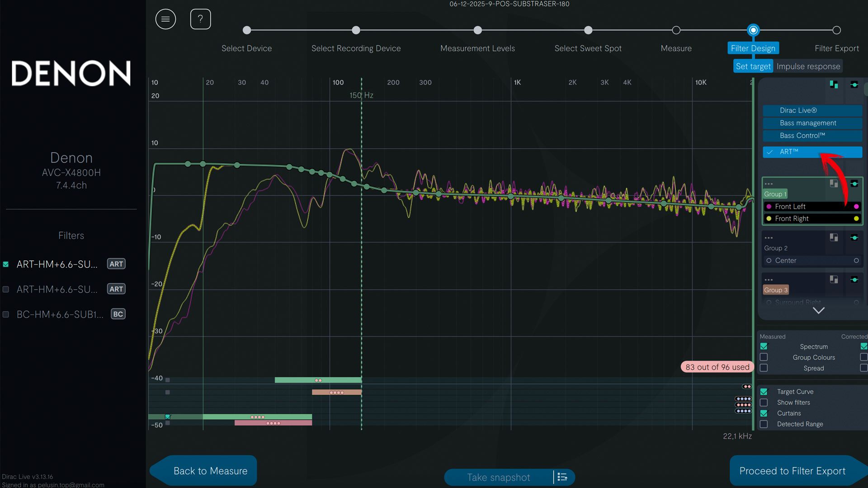Click Proceed to Filter Export
This screenshot has height=488, width=868.
point(792,471)
